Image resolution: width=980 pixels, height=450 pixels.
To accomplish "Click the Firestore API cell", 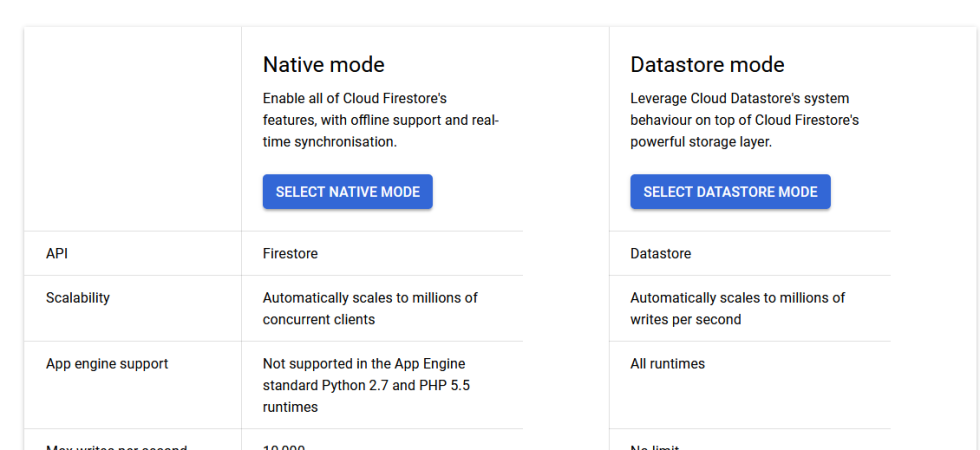I will pos(290,254).
